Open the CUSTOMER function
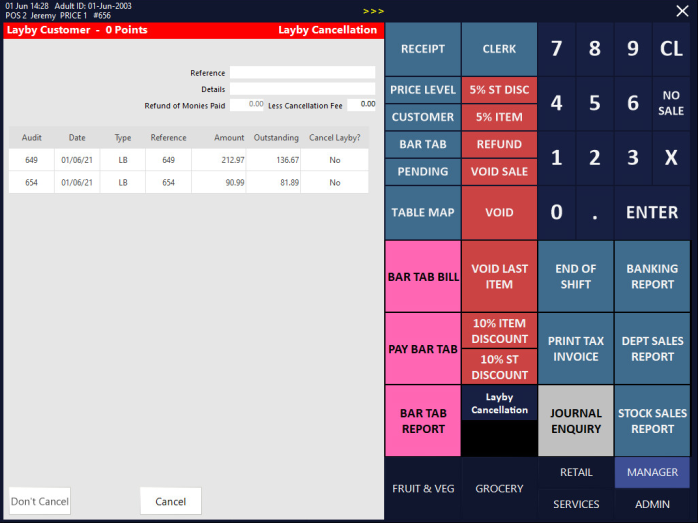698x523 pixels. (x=423, y=117)
